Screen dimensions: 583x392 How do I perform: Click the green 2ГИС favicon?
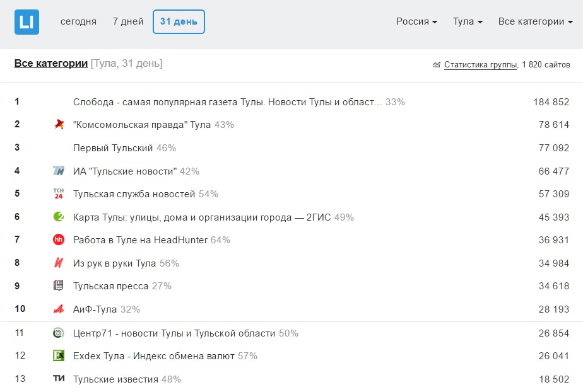pos(59,216)
